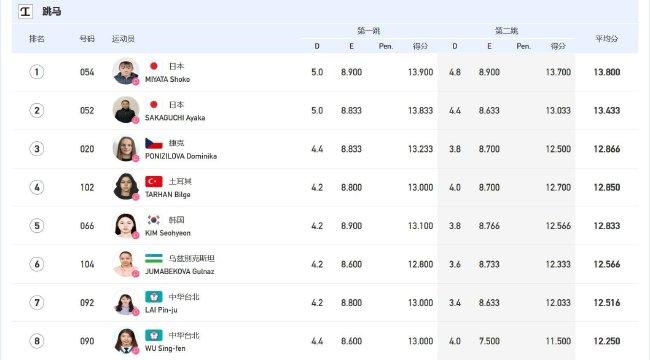Click the 第一跳 header group
The width and height of the screenshot is (650, 360).
pyautogui.click(x=369, y=31)
